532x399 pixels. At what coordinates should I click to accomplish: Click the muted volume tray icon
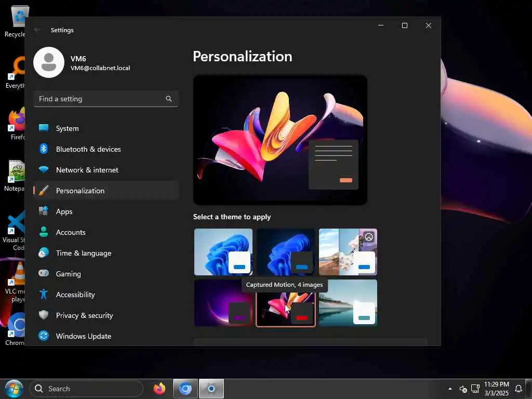(x=463, y=389)
